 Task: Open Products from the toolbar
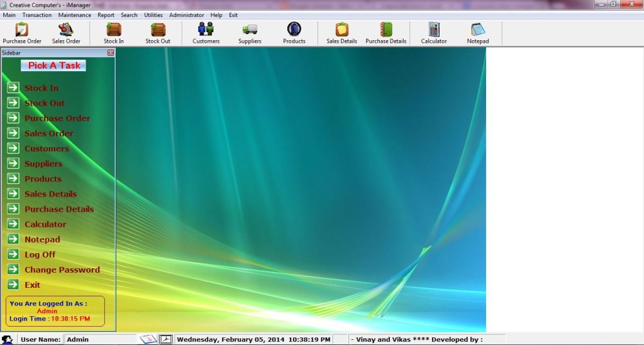pyautogui.click(x=294, y=33)
